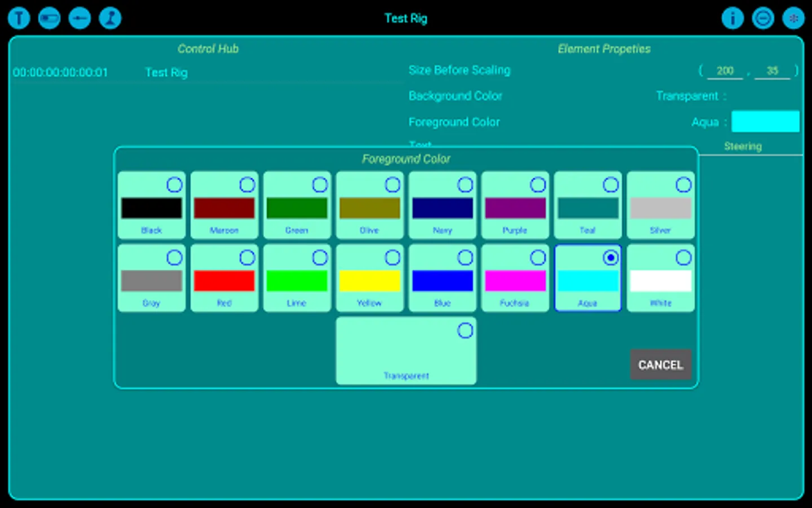This screenshot has height=508, width=812.
Task: Select the Teal color swatch
Action: coord(588,208)
